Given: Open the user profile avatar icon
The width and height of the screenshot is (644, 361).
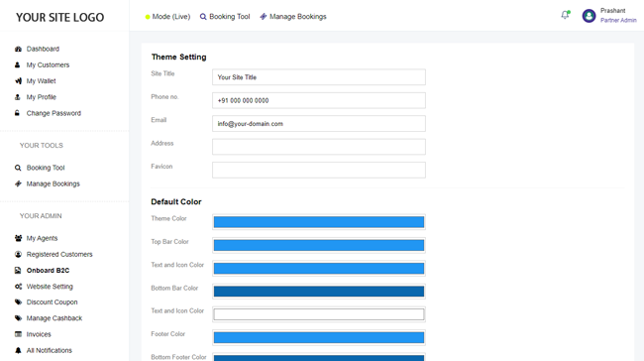Looking at the screenshot, I should click(589, 16).
